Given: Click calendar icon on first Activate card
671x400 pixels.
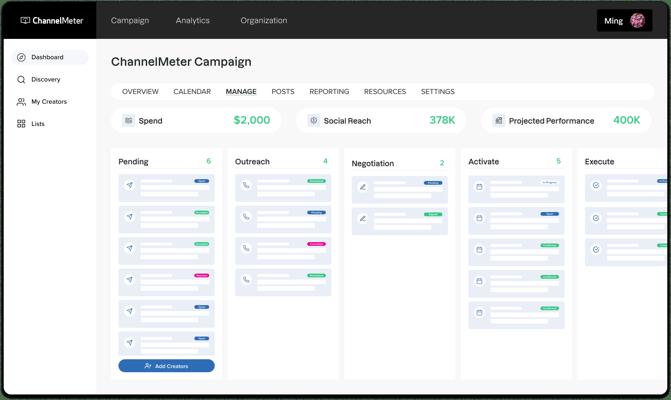Looking at the screenshot, I should [480, 187].
